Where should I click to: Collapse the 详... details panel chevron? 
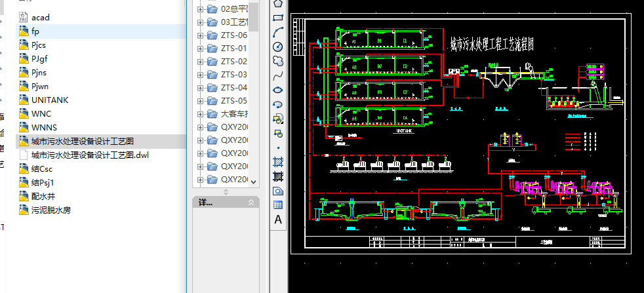(252, 204)
